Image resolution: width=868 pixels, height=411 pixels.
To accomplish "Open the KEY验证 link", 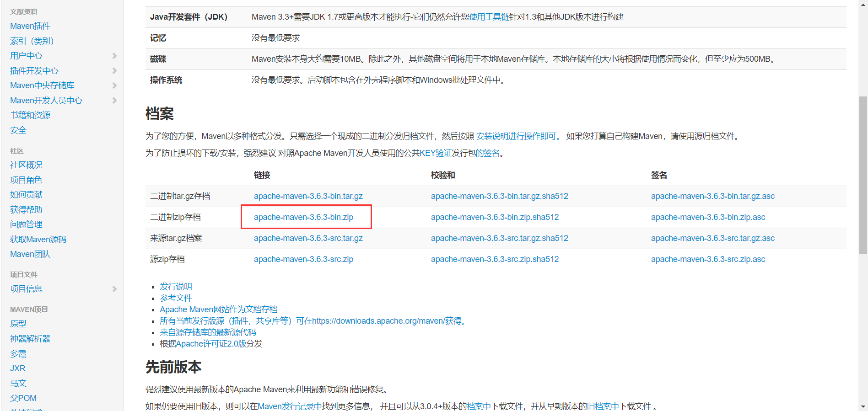I will coord(436,153).
